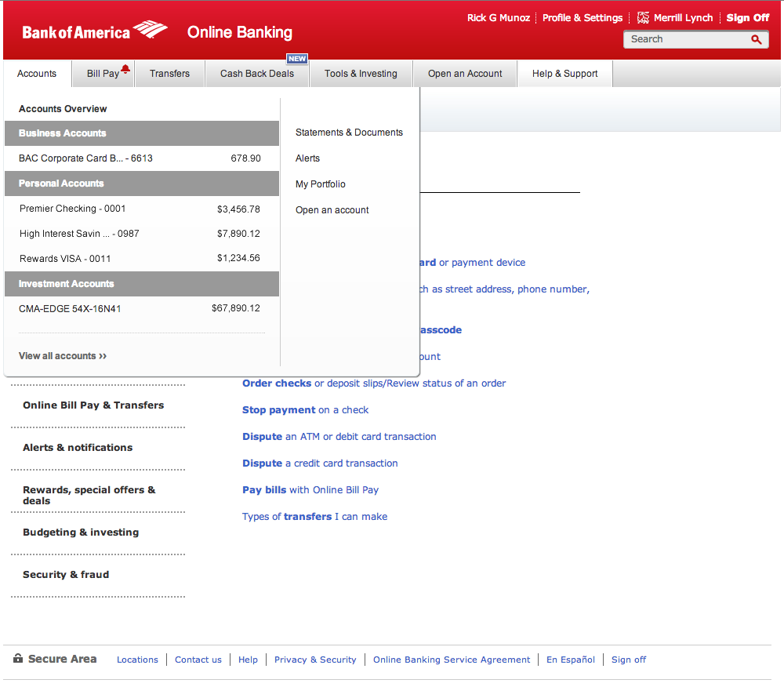Click the Investment Accounts header
Image resolution: width=784 pixels, height=687 pixels.
click(141, 284)
